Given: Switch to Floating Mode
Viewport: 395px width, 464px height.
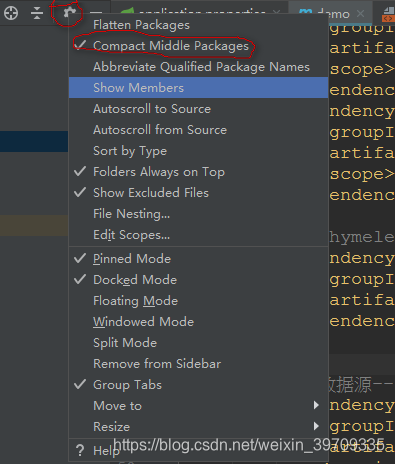Looking at the screenshot, I should [198, 301].
